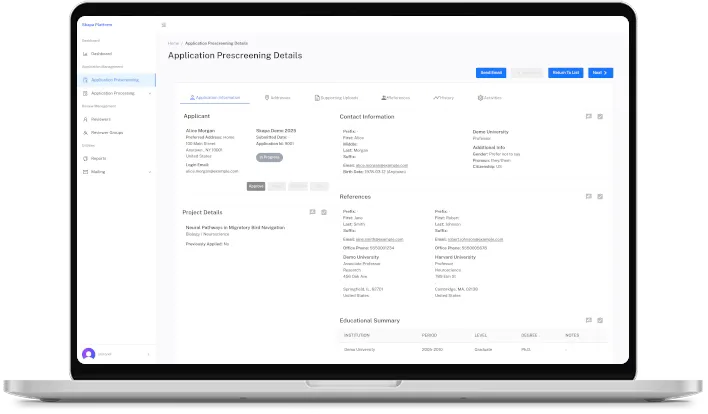The image size is (708, 414).
Task: Click the Next button
Action: point(601,73)
